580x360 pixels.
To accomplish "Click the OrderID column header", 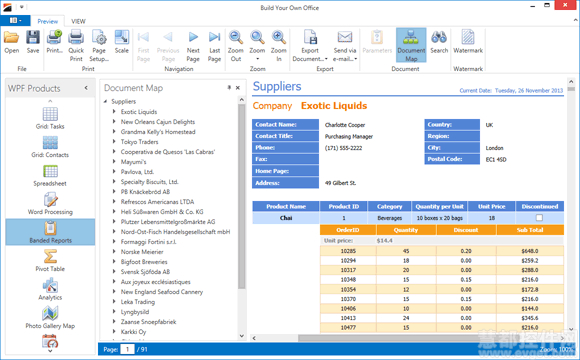I will pyautogui.click(x=348, y=230).
